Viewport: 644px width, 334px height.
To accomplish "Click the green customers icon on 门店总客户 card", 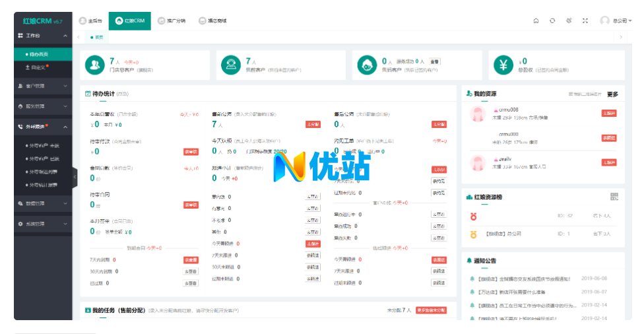I will (95, 65).
